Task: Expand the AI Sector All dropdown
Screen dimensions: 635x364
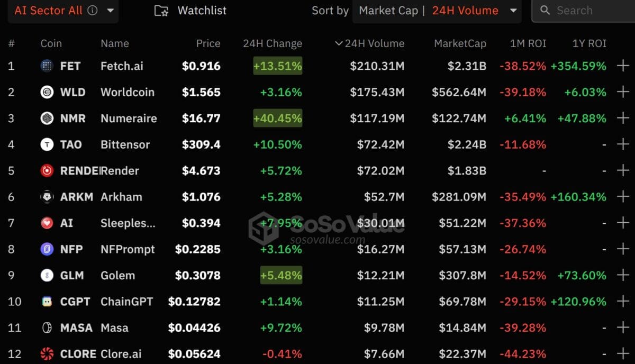Action: (x=110, y=11)
